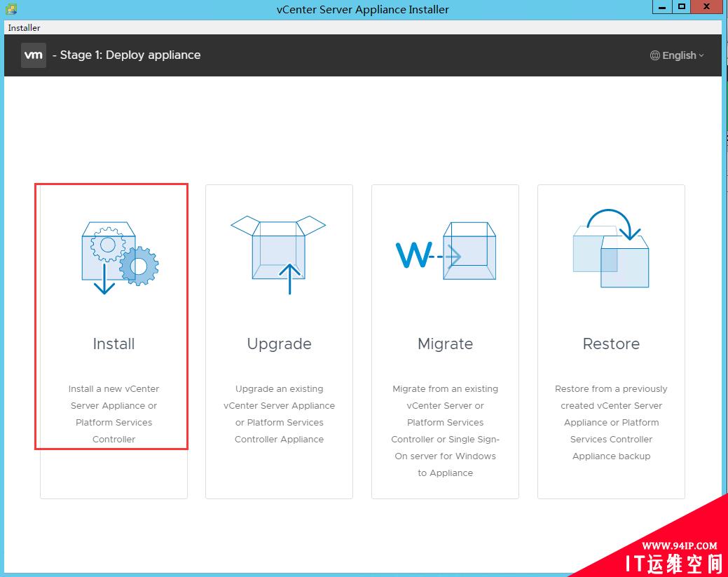Click the Upgrade open box icon

279,254
